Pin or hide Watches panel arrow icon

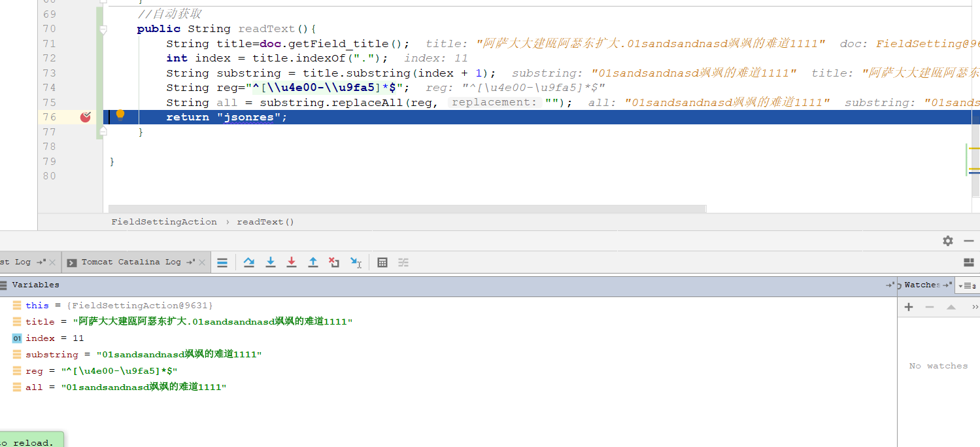coord(947,285)
